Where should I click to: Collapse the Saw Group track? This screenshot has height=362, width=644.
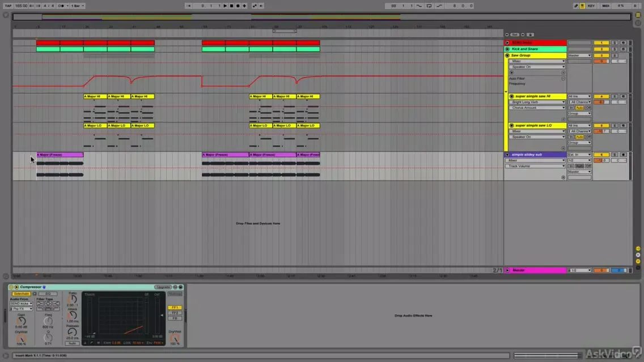[x=507, y=55]
